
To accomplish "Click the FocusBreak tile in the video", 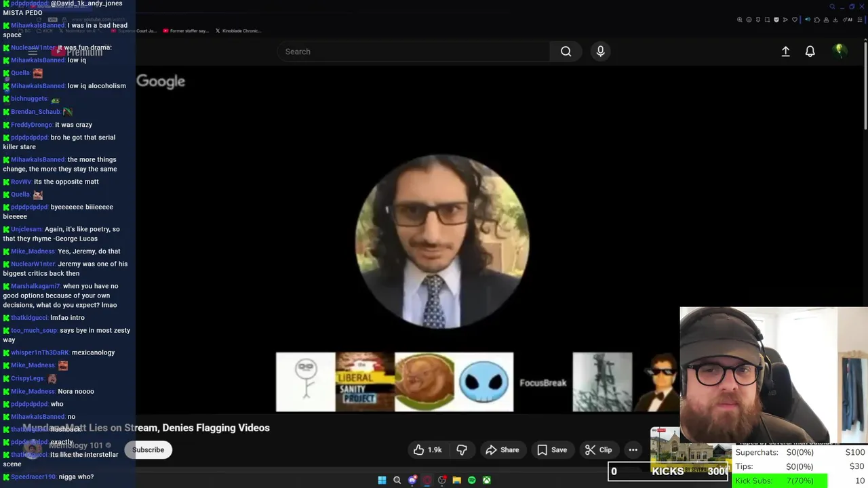I will [x=542, y=383].
